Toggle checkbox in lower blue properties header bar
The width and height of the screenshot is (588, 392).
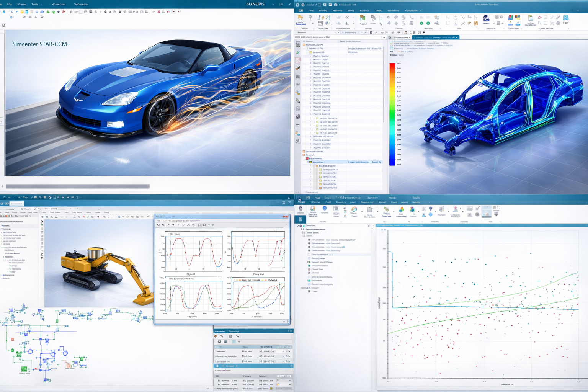tap(217, 366)
